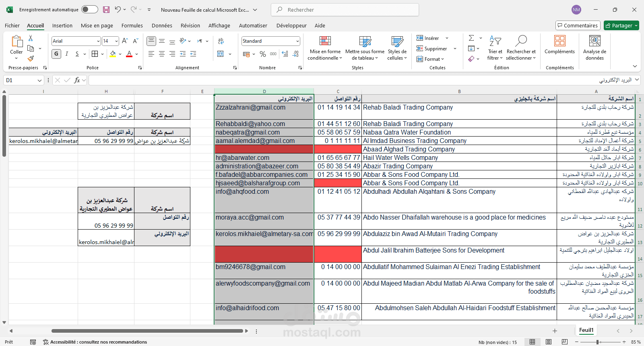Toggle middle vertical alignment
Image resolution: width=644 pixels, height=346 pixels.
click(x=162, y=41)
